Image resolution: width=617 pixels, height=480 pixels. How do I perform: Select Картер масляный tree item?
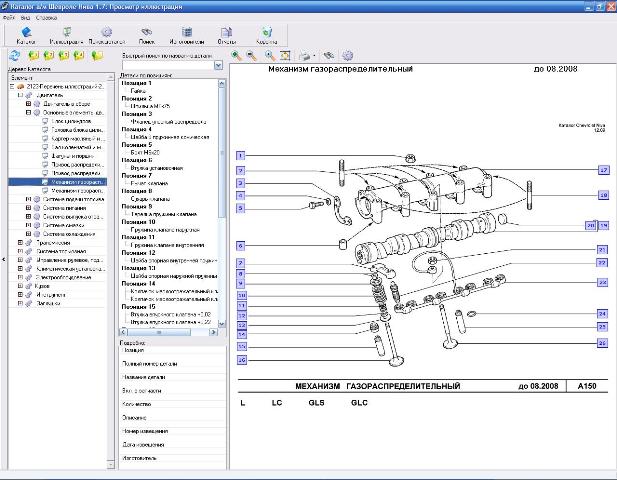point(78,138)
